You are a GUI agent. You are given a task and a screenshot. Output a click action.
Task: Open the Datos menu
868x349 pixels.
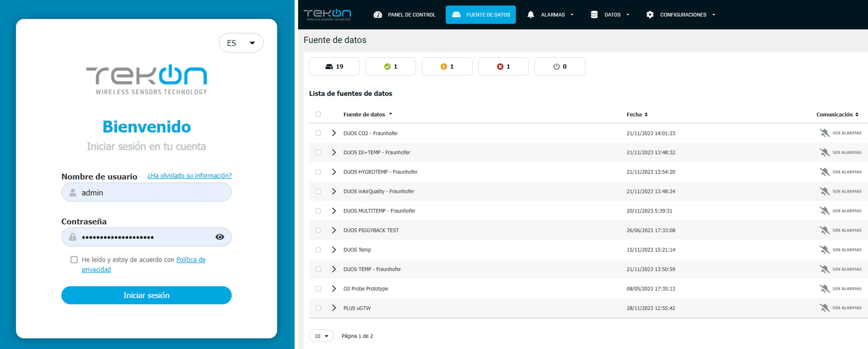(610, 15)
